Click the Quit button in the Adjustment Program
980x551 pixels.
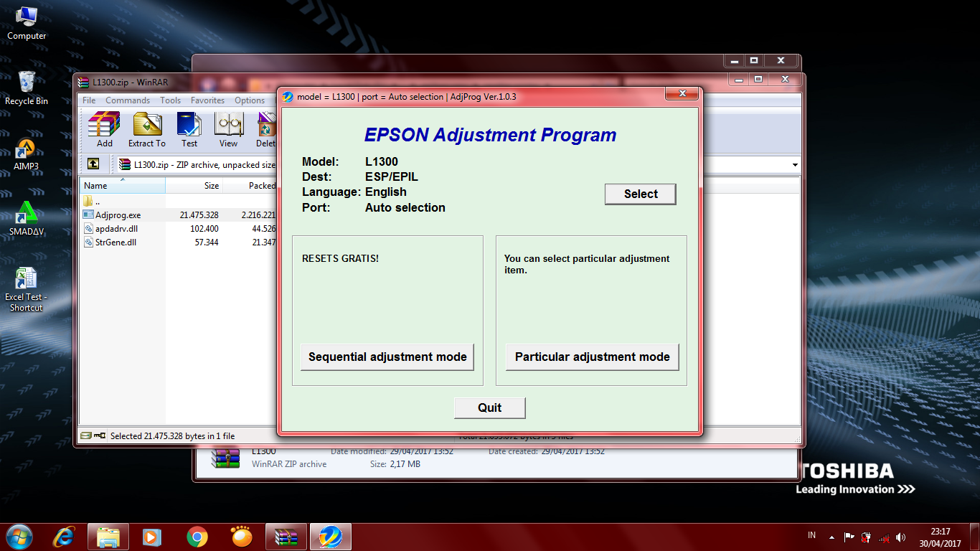[x=490, y=408]
